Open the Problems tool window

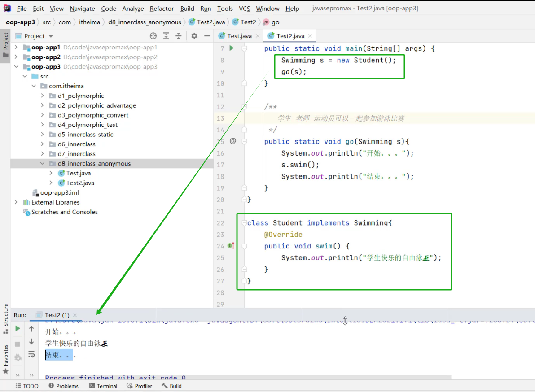[x=64, y=386]
